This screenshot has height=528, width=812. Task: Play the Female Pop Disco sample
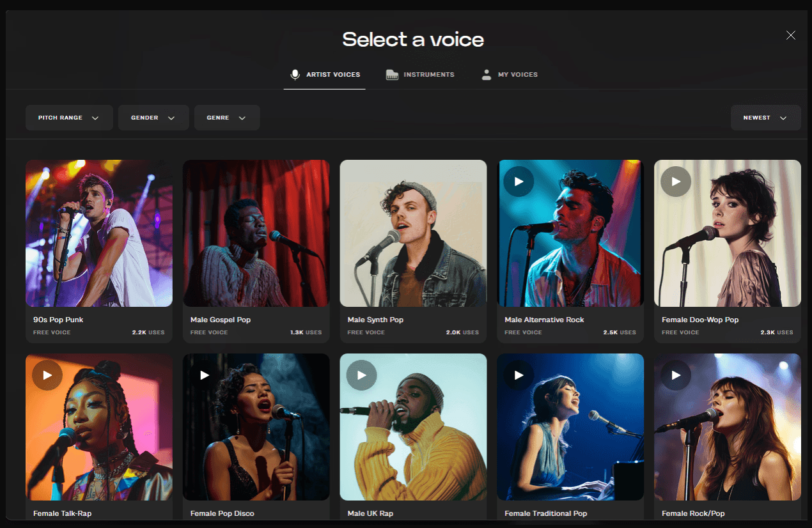click(x=204, y=375)
